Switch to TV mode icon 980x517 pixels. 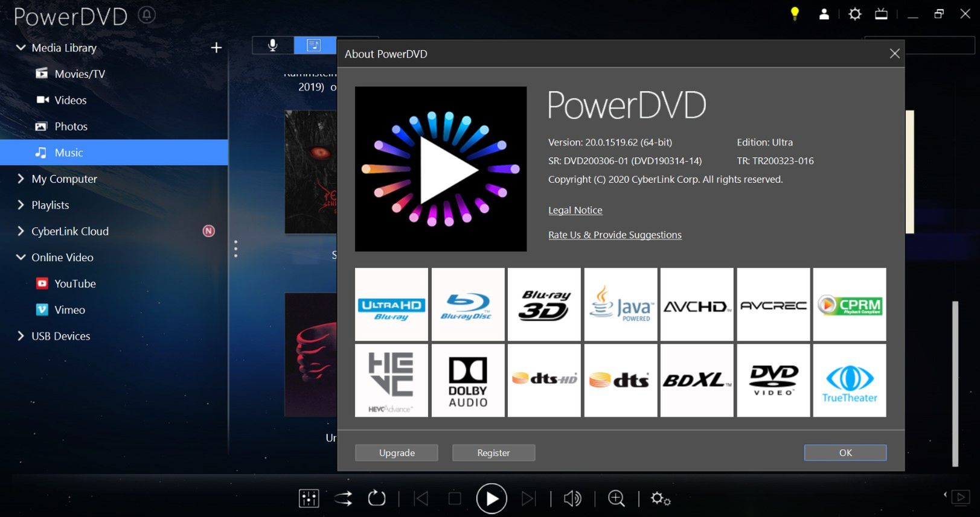[x=881, y=14]
